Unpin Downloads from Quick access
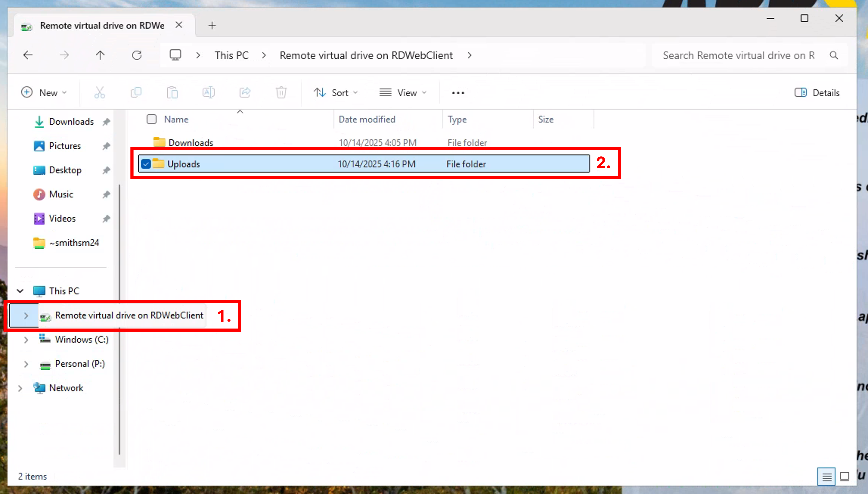This screenshot has height=494, width=868. point(106,121)
